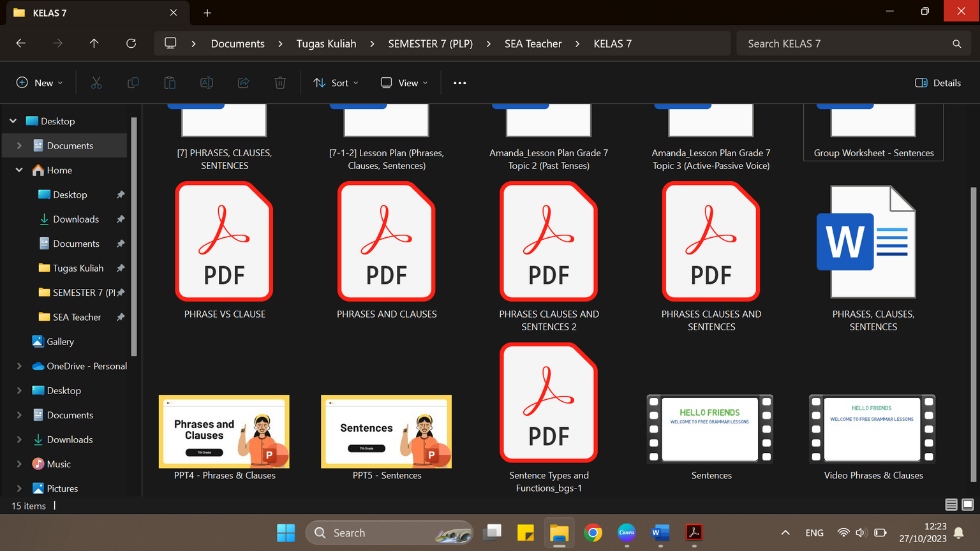
Task: Open the Sort dropdown menu
Action: (x=336, y=83)
